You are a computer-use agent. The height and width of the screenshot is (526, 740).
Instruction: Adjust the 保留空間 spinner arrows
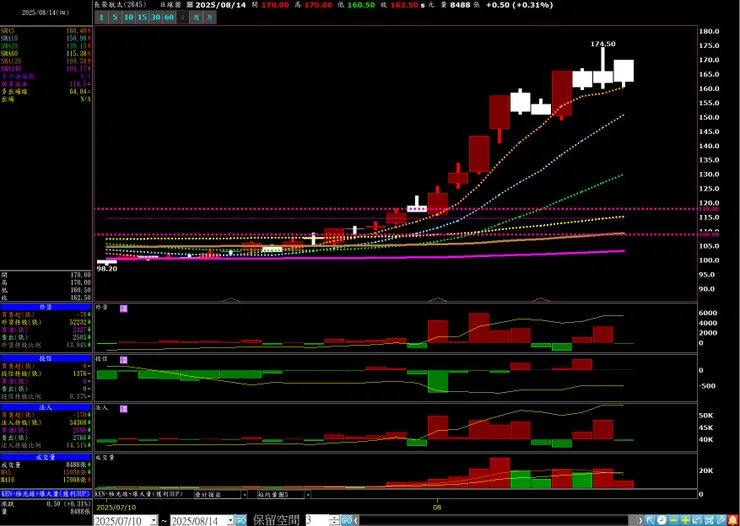click(x=335, y=520)
